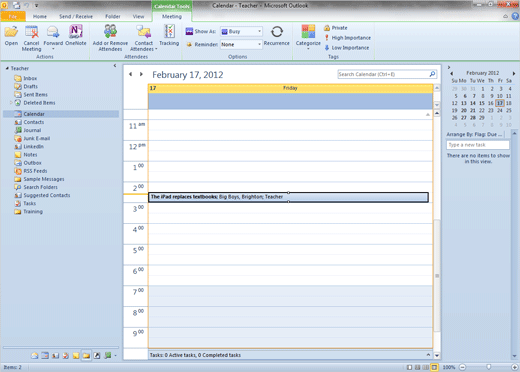The height and width of the screenshot is (372, 520).
Task: Switch to the Folder tab
Action: pyautogui.click(x=113, y=16)
